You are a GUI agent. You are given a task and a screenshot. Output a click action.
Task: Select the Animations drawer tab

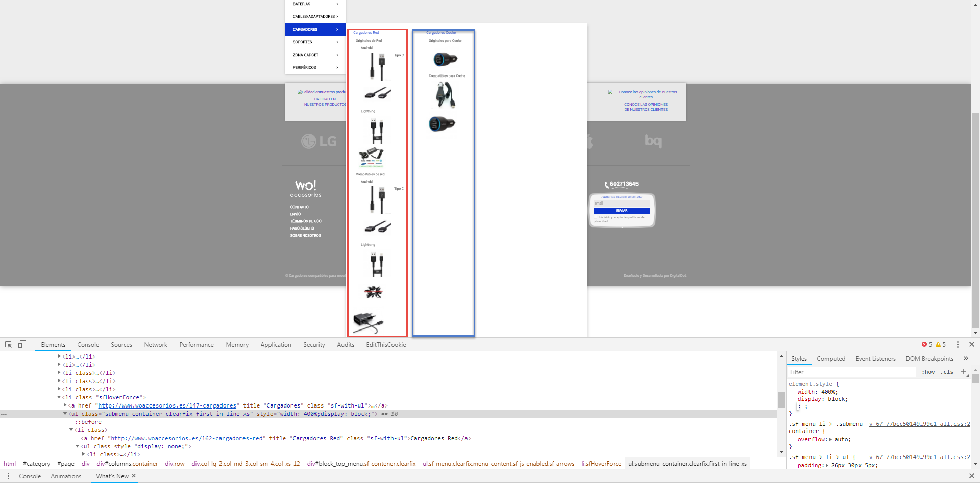[66, 476]
